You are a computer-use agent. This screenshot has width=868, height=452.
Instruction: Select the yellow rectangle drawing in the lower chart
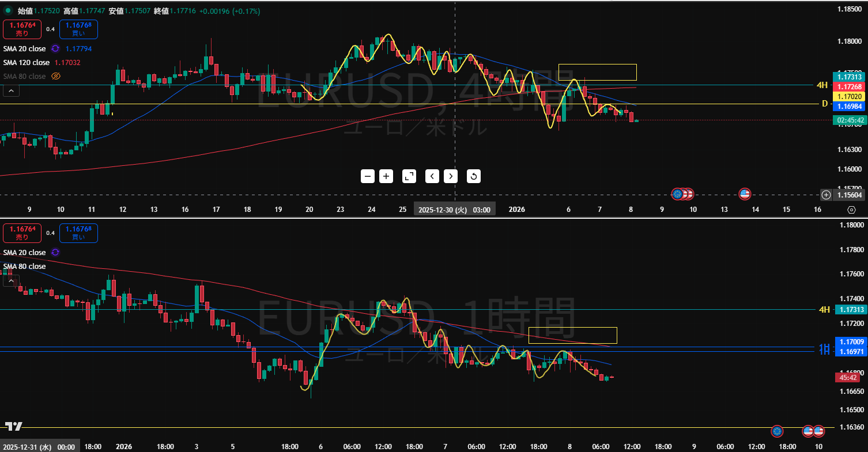[572, 328]
